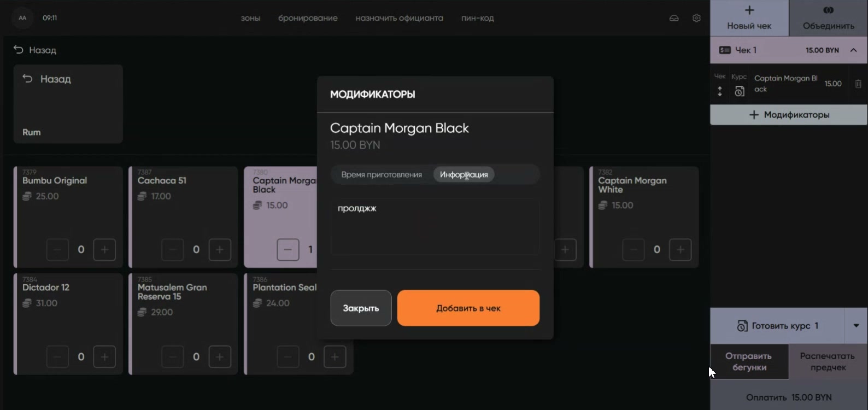Decrease Captain Morgan Black quantity
Viewport: 868px width, 410px height.
(288, 250)
